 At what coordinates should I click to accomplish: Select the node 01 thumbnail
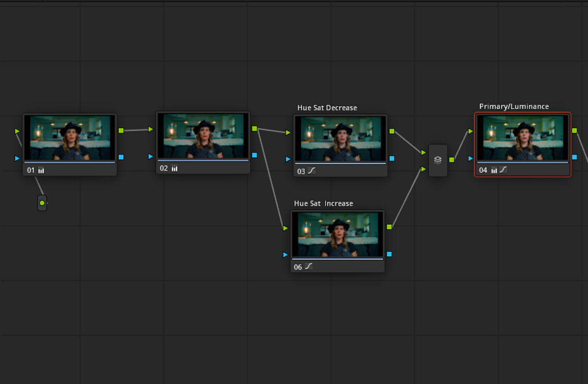[70, 138]
